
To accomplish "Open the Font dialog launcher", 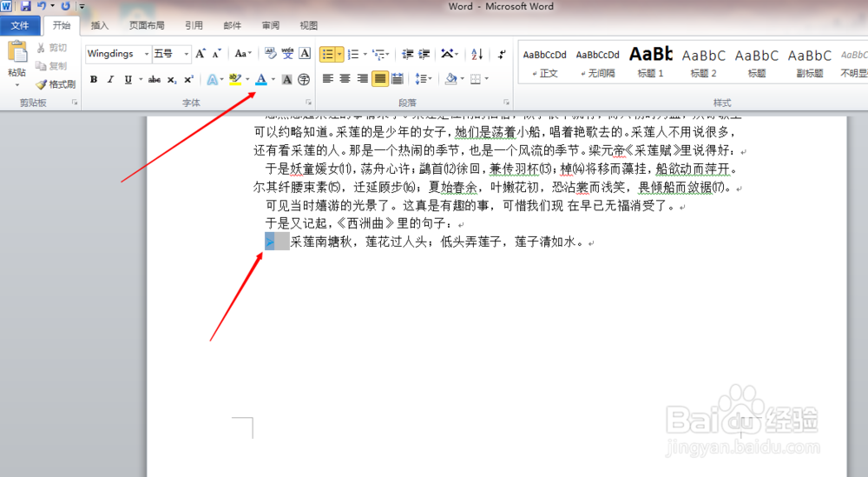I will point(308,103).
